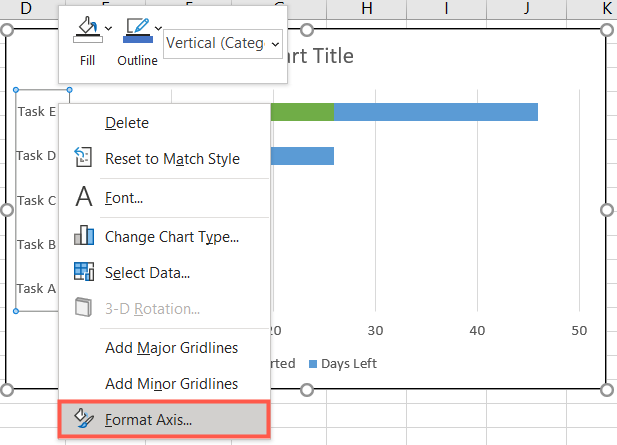Screen dimensions: 617x445
Task: Click the Reset to Match Style icon
Action: (x=84, y=158)
